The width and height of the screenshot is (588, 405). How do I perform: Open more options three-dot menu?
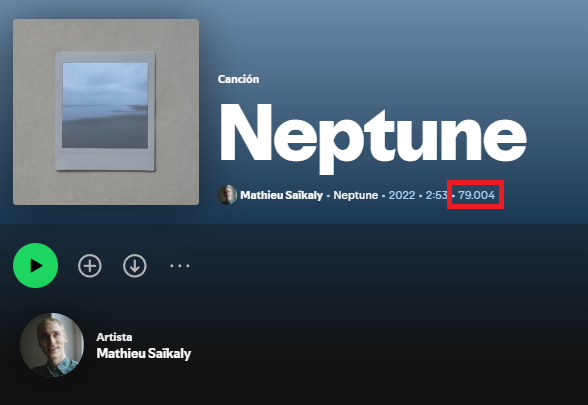click(x=180, y=266)
